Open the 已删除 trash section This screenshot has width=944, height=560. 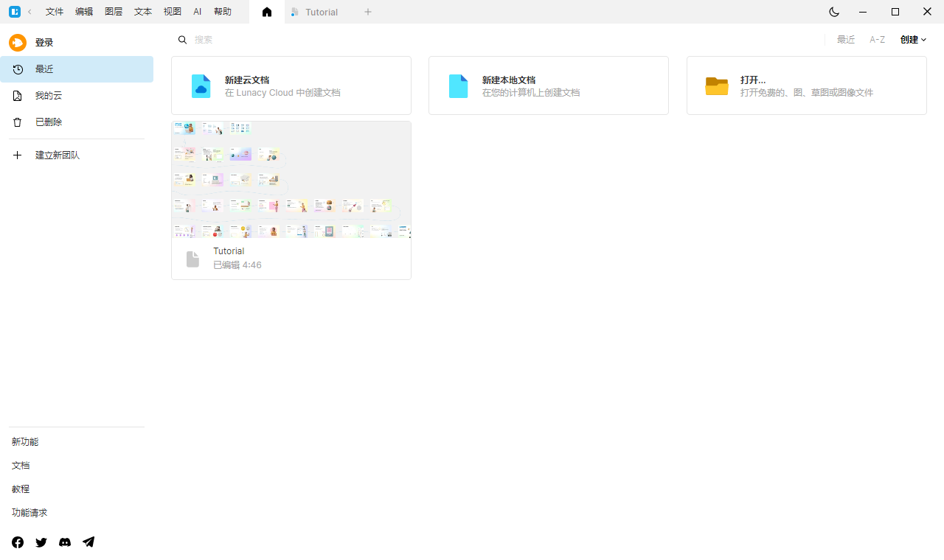tap(17, 122)
